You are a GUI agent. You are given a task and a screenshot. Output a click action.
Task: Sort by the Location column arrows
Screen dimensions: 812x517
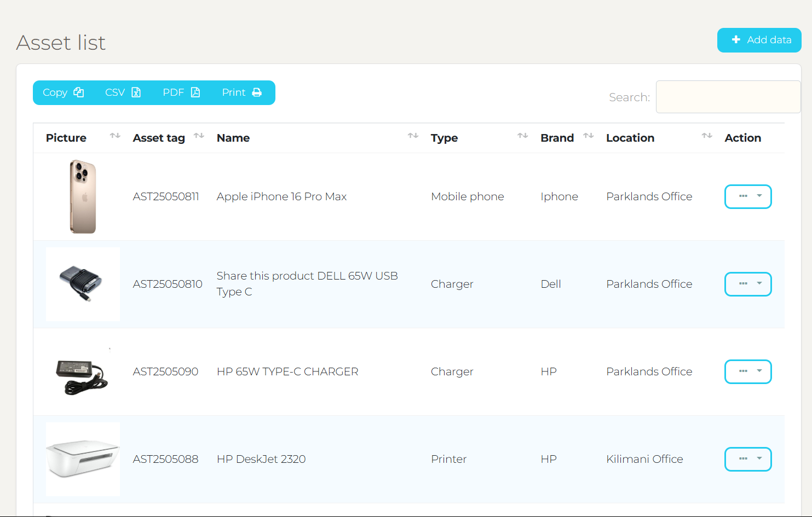[x=707, y=136]
